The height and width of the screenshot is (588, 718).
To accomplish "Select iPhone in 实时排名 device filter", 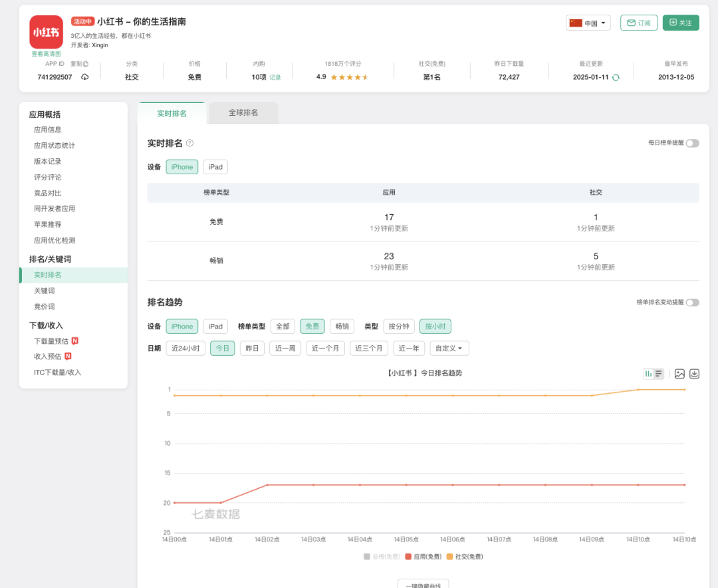I will tap(181, 167).
